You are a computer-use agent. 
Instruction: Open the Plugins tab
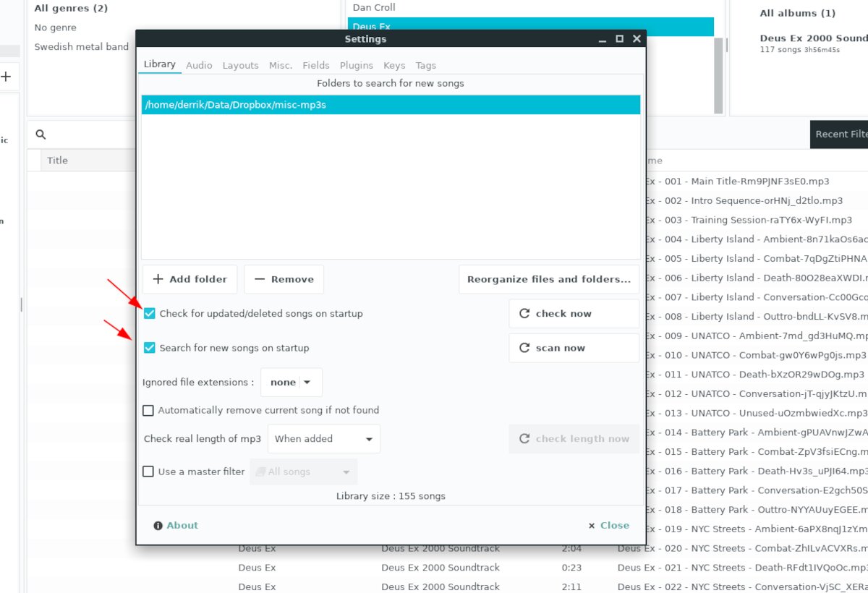point(356,65)
